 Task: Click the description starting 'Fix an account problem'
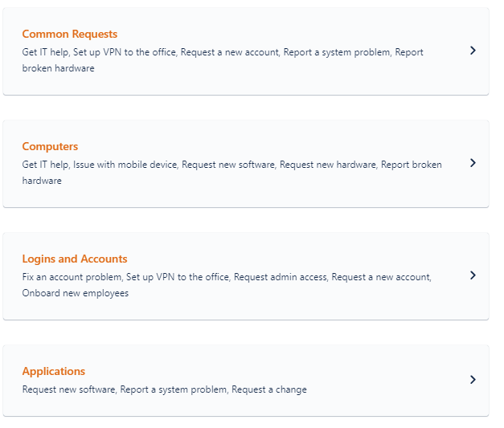tap(227, 285)
